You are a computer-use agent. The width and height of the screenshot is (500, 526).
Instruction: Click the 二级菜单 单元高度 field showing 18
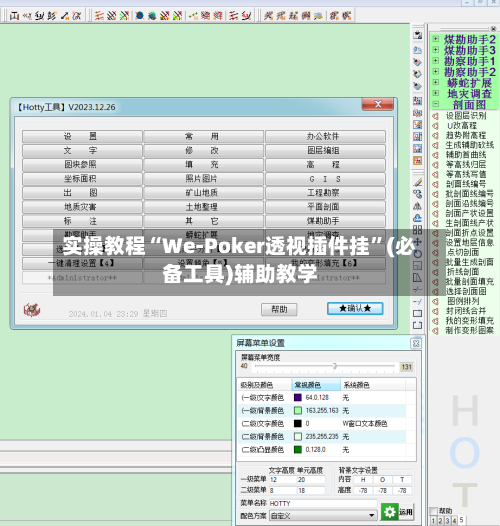click(x=311, y=490)
